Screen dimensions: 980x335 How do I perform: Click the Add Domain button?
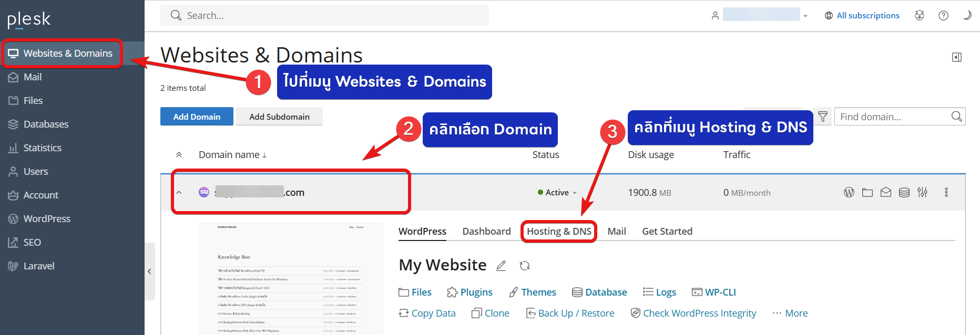point(197,117)
